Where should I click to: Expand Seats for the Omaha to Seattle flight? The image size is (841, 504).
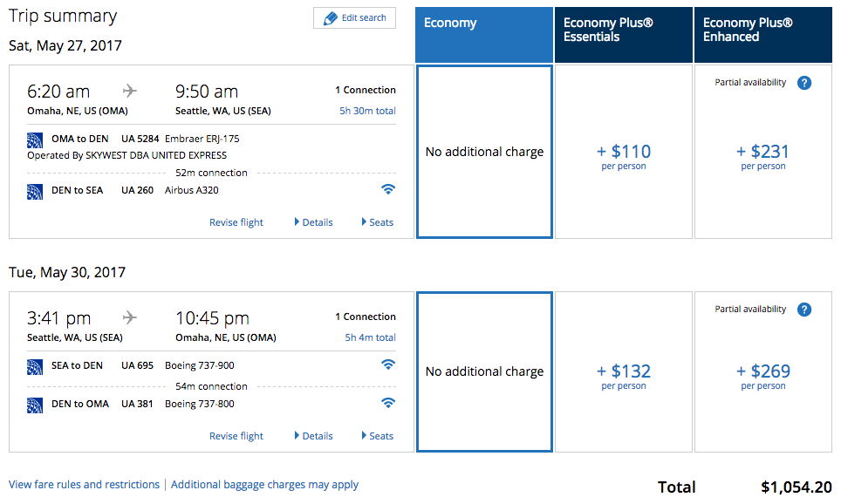[x=378, y=222]
